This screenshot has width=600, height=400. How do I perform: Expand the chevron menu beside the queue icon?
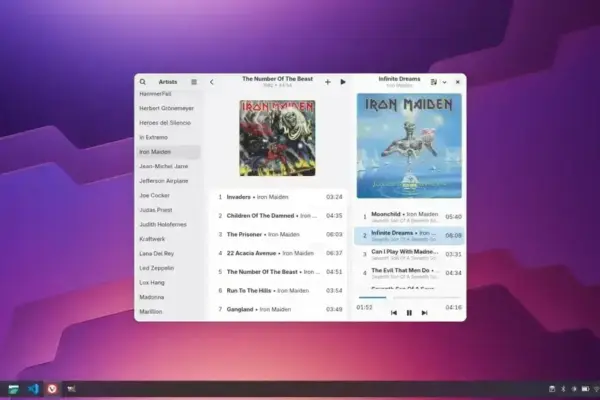444,82
